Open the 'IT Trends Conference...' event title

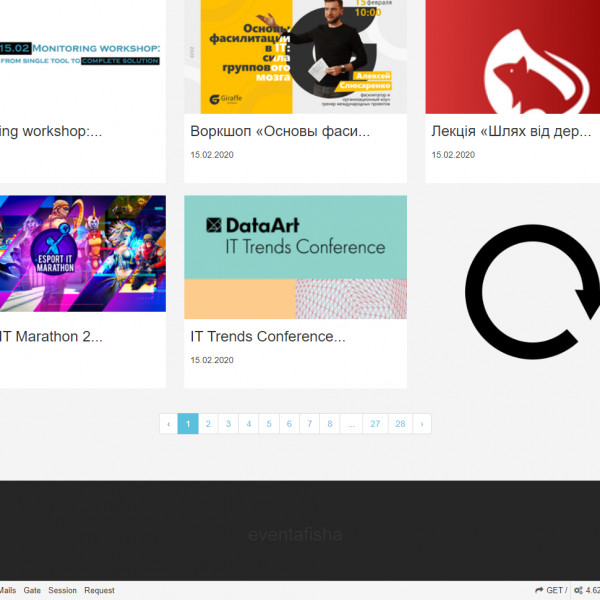tap(268, 336)
